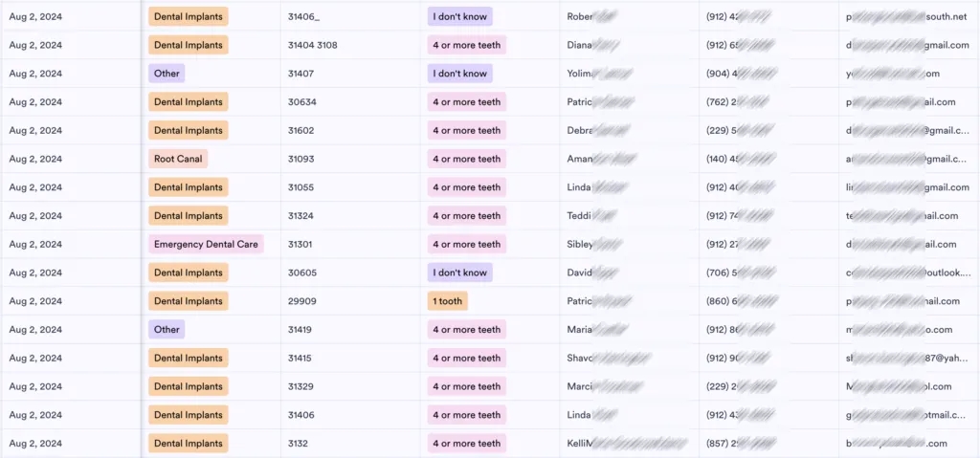Click the Dental Implants tag for zip 30634

click(189, 102)
